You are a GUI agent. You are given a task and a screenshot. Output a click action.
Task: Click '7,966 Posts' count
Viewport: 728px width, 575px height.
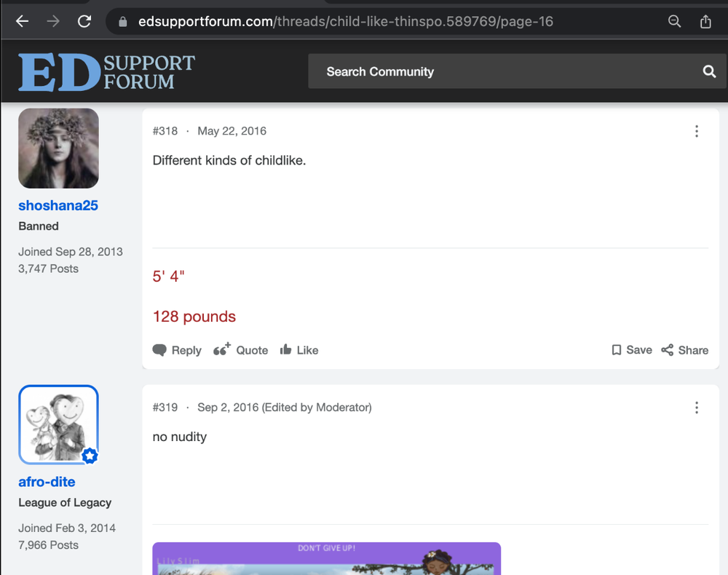click(x=48, y=545)
